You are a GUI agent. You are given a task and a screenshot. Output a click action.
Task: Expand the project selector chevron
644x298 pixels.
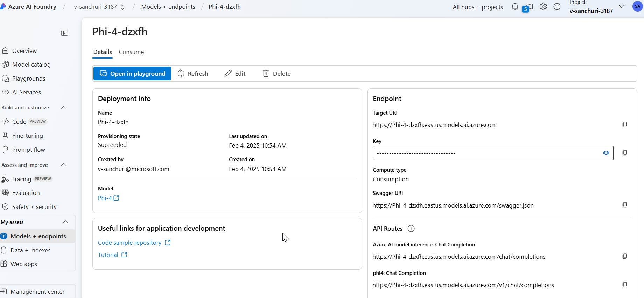tap(622, 6)
